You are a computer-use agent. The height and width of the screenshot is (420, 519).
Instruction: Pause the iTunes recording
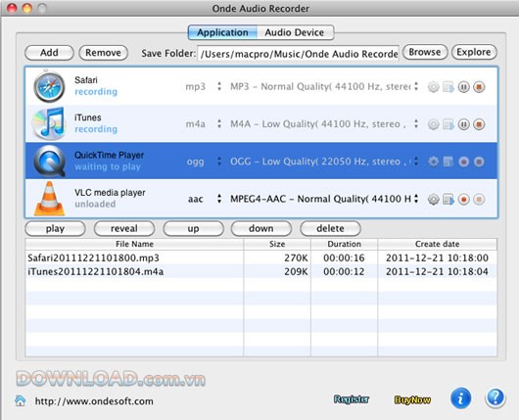click(464, 124)
